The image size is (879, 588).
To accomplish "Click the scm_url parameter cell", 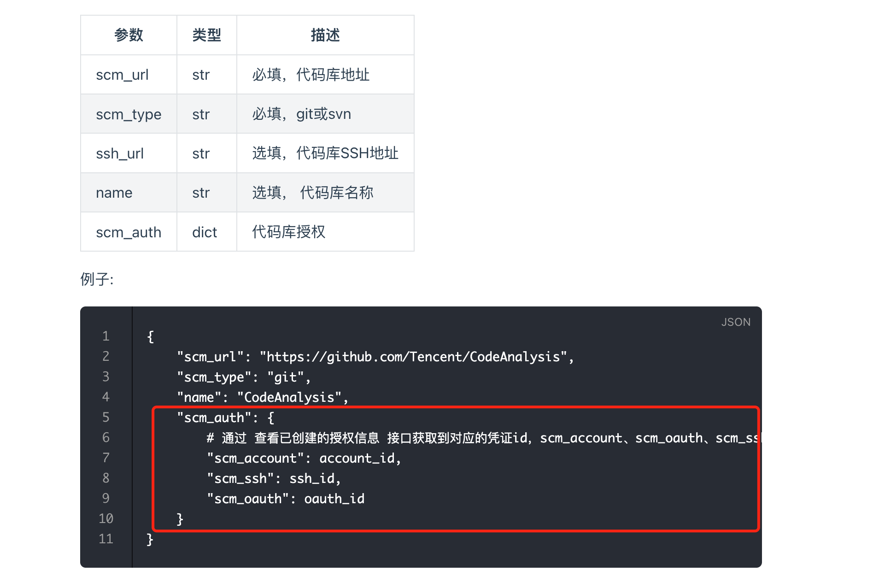I will (x=129, y=75).
